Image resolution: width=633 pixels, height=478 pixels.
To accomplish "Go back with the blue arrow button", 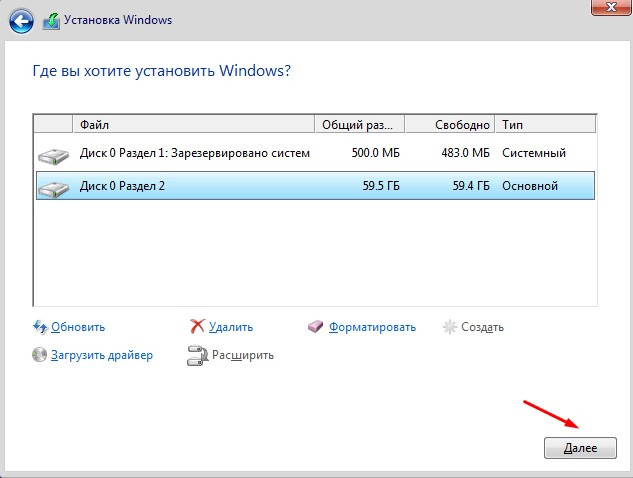I will coord(21,21).
